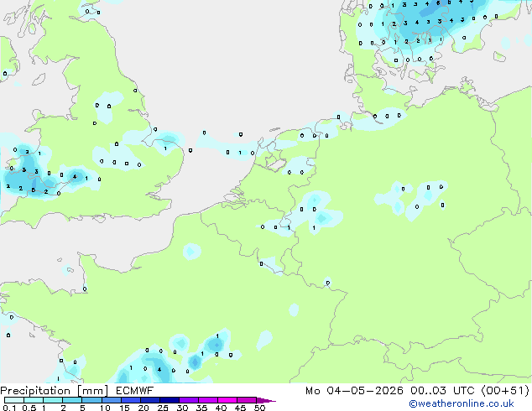This screenshot has height=411, width=532.
Task: Click the legend value '25'
Action: pyautogui.click(x=163, y=408)
